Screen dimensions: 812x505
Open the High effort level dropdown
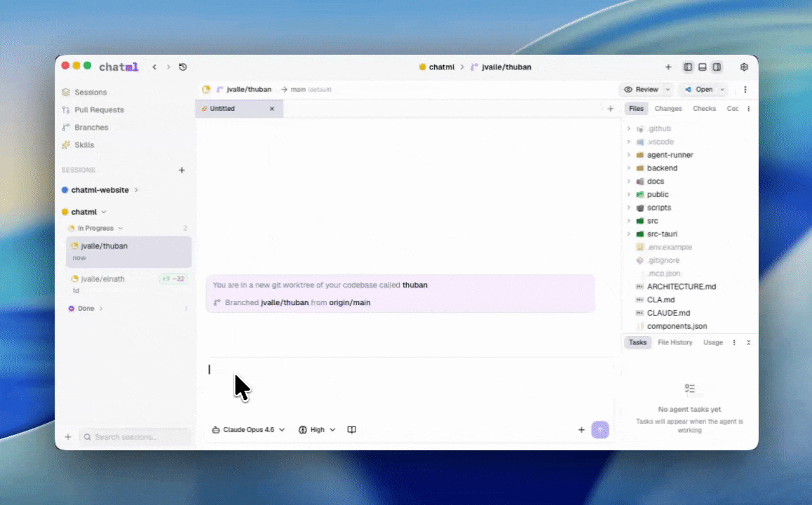[317, 430]
